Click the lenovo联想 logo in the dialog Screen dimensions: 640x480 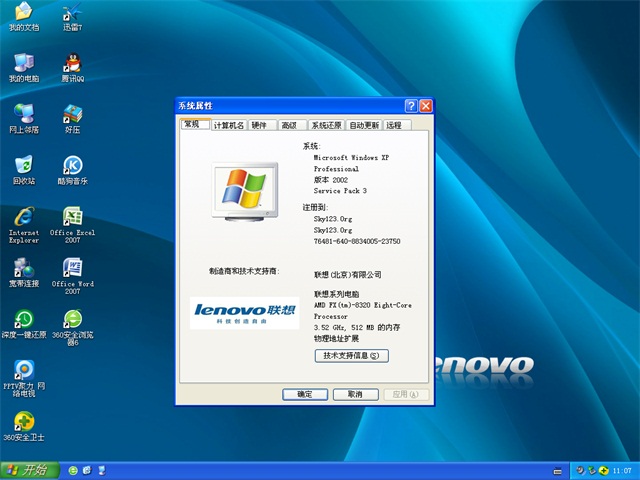pyautogui.click(x=244, y=313)
